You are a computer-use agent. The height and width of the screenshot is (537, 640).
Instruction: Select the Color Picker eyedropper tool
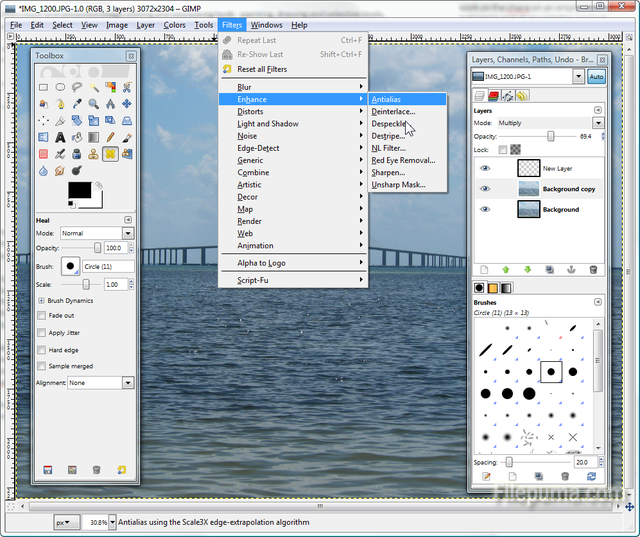(x=77, y=103)
